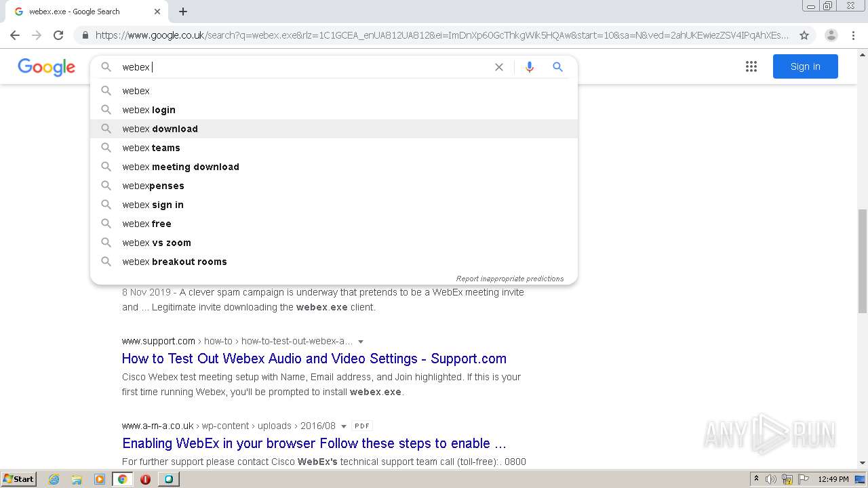The image size is (868, 488).
Task: Choose the 'webex free' suggestion
Action: coord(334,224)
